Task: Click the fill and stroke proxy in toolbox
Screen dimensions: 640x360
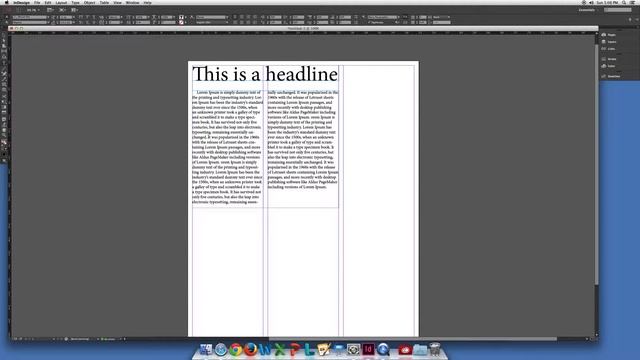Action: pos(4,143)
